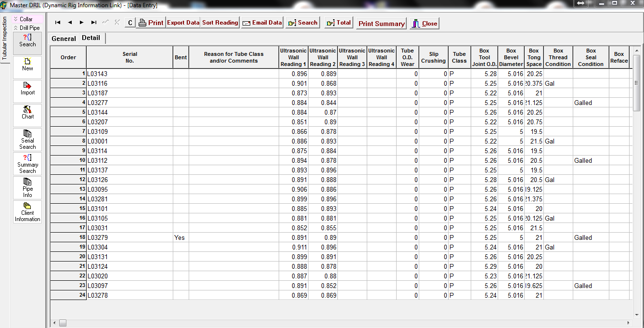The width and height of the screenshot is (644, 328).
Task: Click the X cancel-edit toolbar button
Action: coord(117,23)
